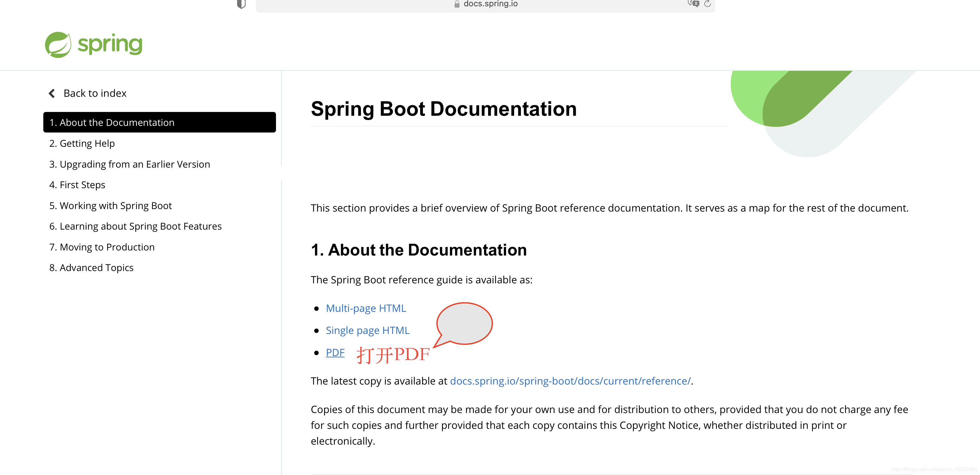Select '3. Upgrading from an Earlier Version'
Viewport: 980px width, 475px height.
[x=129, y=164]
